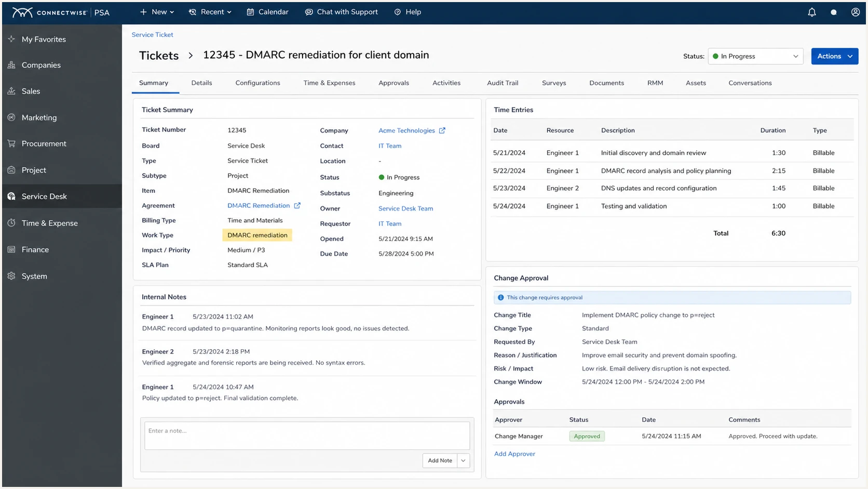Click the Recent history icon

pyautogui.click(x=193, y=12)
